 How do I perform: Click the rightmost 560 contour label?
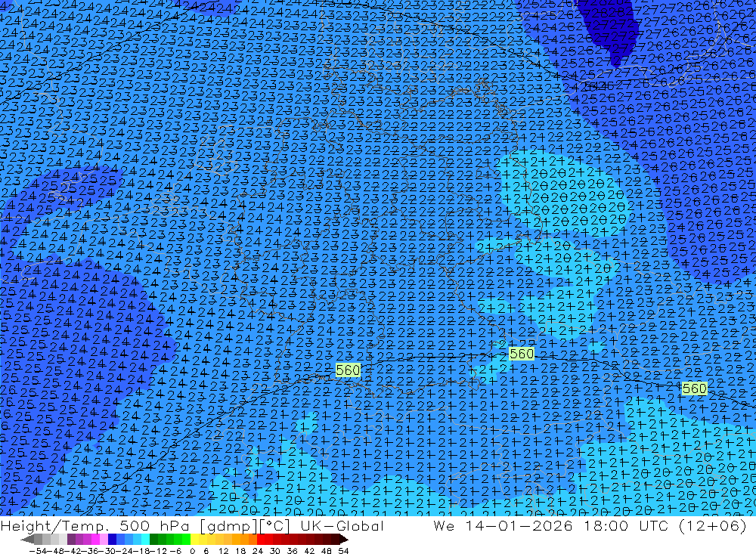point(694,388)
